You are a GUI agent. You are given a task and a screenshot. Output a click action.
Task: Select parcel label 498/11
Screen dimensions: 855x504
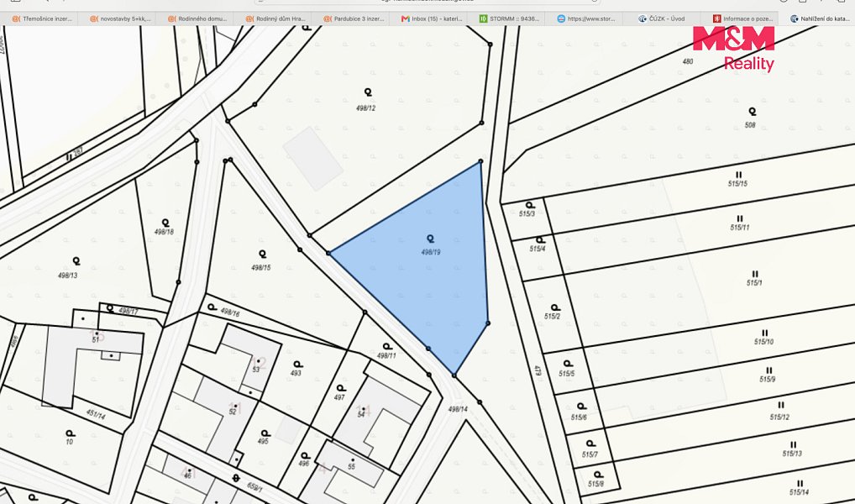(386, 355)
